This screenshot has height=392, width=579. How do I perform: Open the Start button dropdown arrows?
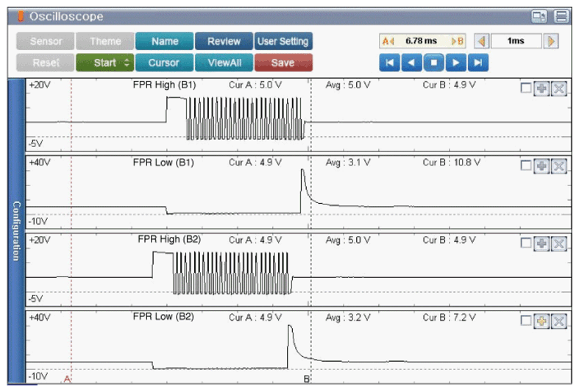[x=127, y=63]
